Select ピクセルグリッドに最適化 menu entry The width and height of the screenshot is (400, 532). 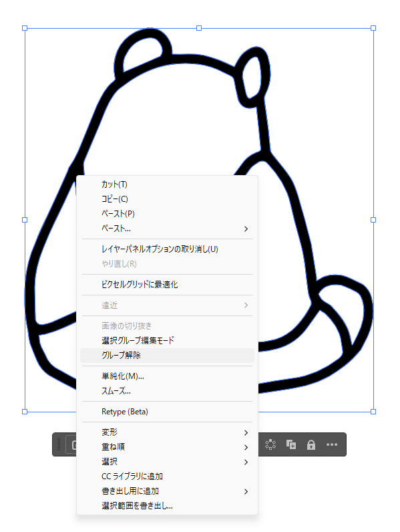(x=167, y=285)
